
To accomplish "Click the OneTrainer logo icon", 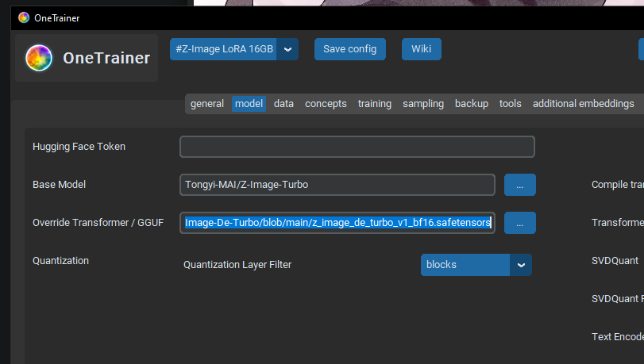I will (39, 58).
